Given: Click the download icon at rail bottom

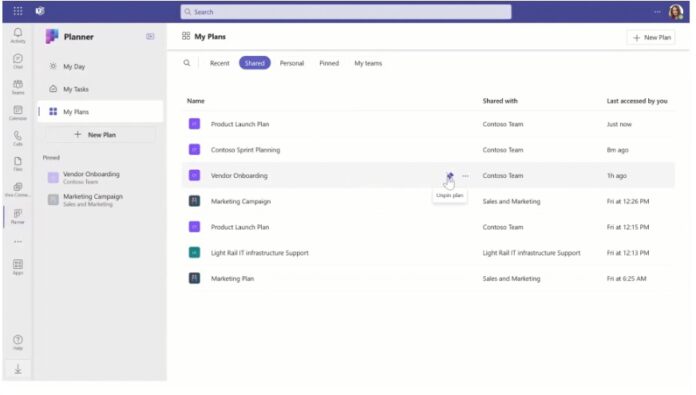Looking at the screenshot, I should (x=18, y=369).
